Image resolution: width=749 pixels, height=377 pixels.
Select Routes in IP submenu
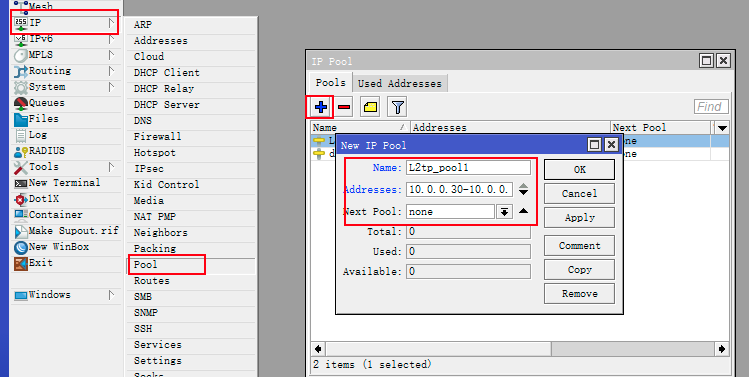click(191, 281)
